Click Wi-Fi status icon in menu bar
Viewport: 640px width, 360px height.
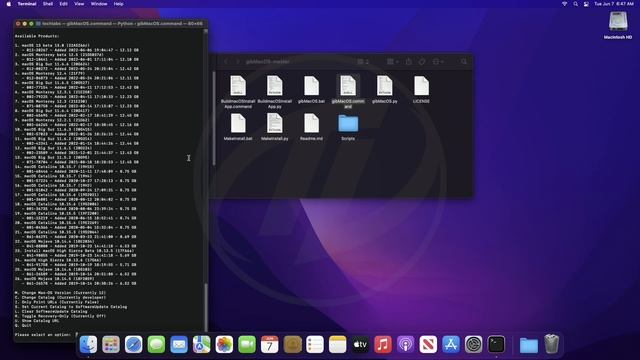pyautogui.click(x=564, y=4)
